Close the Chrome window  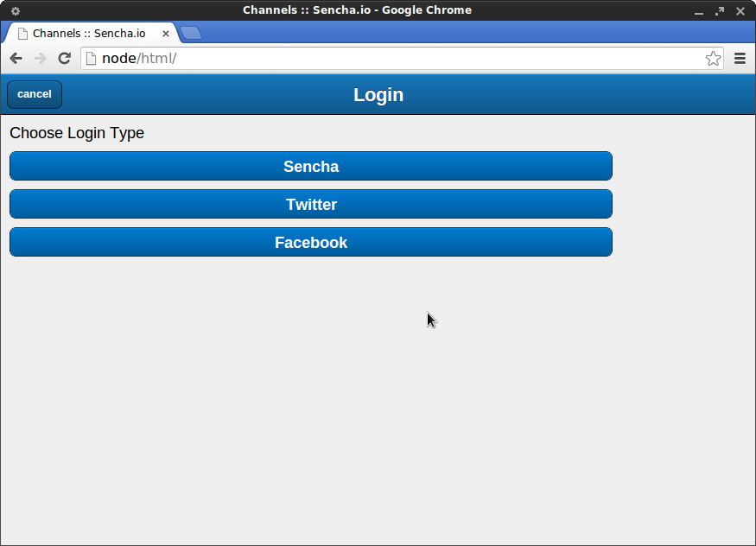(740, 10)
